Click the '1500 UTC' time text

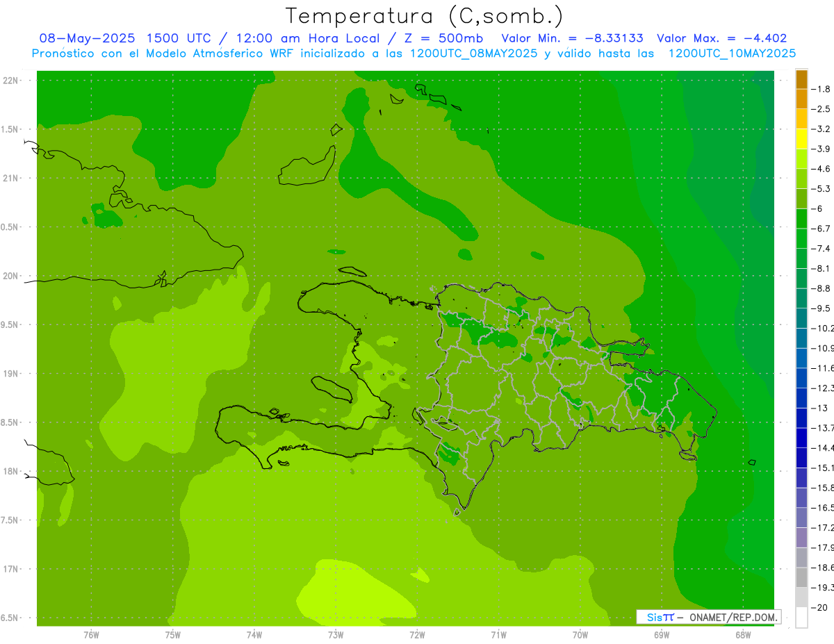(x=179, y=38)
